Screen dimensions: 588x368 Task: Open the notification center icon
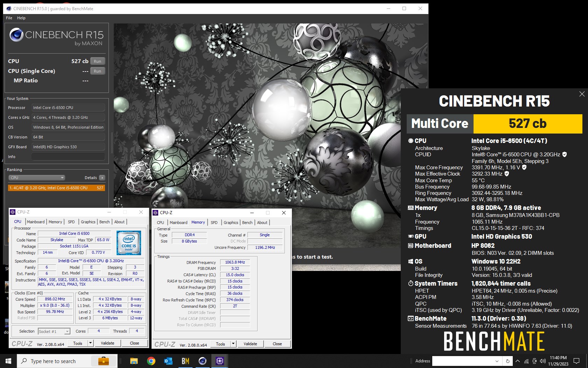(576, 361)
